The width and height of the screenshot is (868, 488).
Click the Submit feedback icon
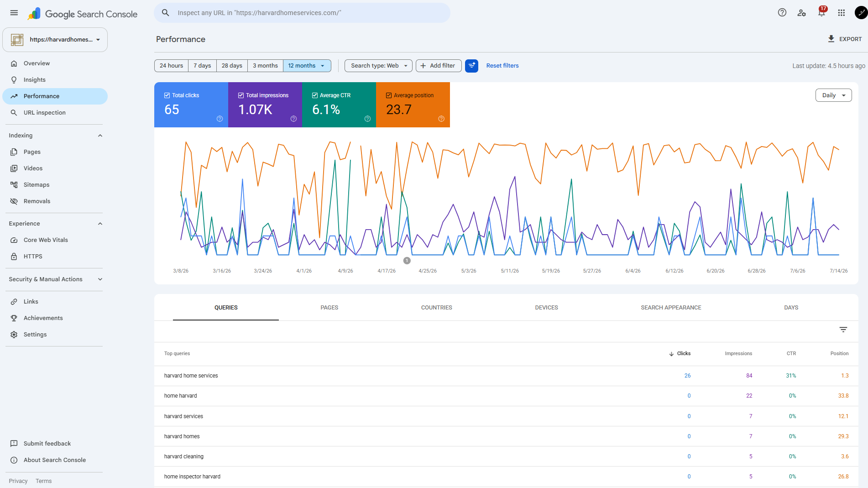pos(14,444)
